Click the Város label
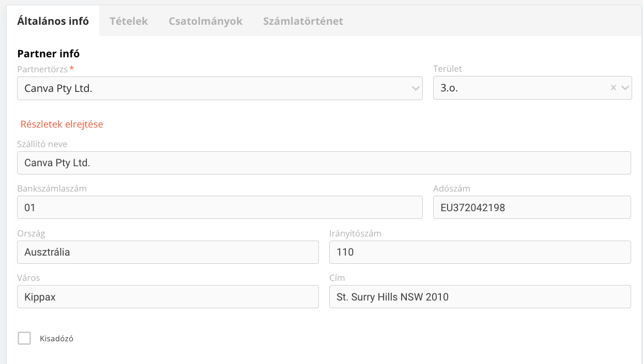 [29, 278]
